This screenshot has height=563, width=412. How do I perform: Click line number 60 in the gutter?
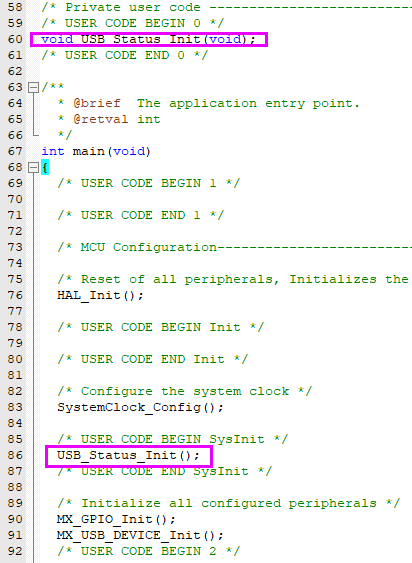pyautogui.click(x=15, y=39)
